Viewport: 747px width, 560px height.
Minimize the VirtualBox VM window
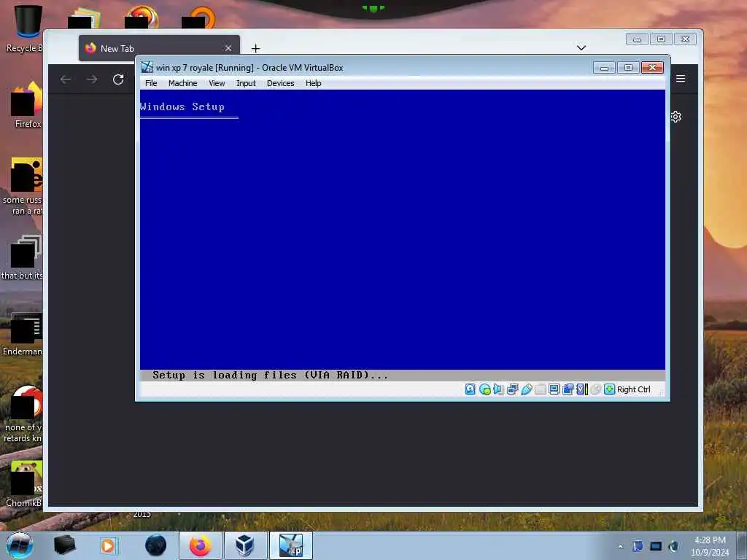click(603, 68)
